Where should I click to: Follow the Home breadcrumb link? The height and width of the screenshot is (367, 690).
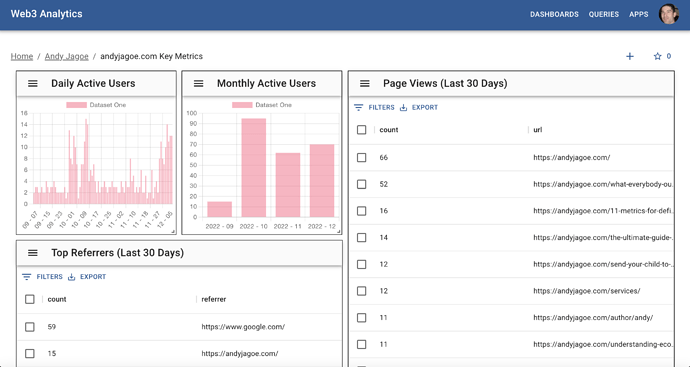pyautogui.click(x=22, y=56)
